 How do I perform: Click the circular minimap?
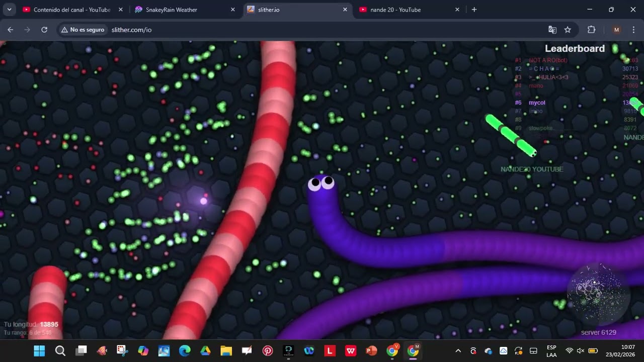[598, 294]
